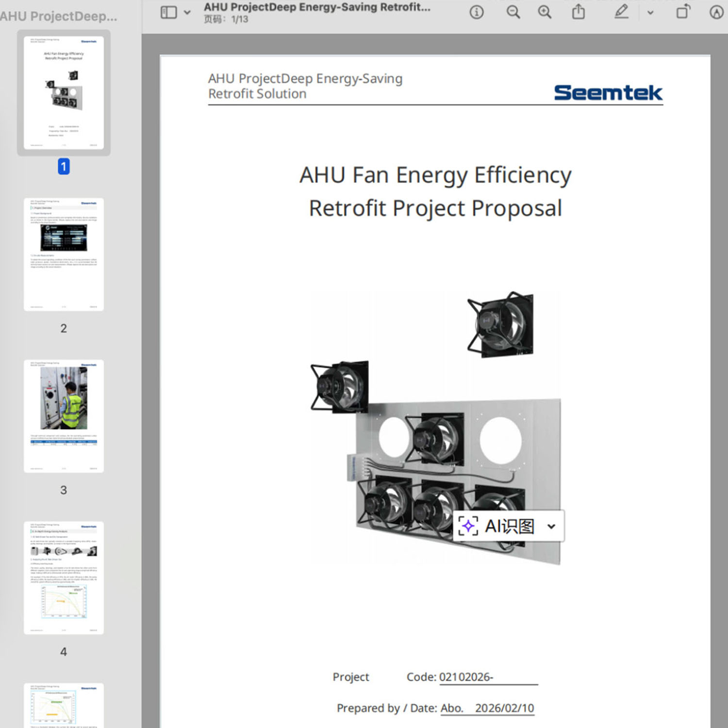Zoom out of the PDF page

513,12
